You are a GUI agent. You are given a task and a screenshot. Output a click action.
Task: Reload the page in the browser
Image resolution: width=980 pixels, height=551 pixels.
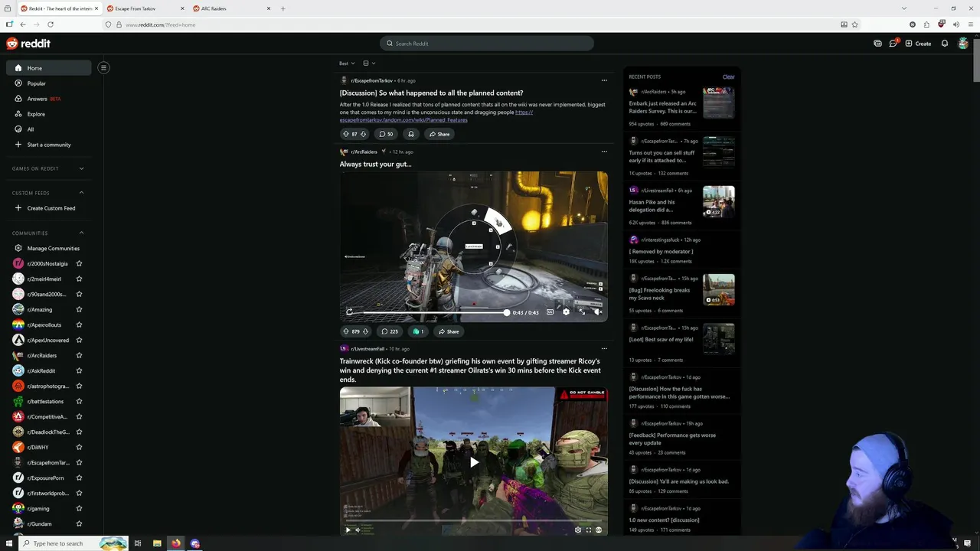tap(49, 24)
